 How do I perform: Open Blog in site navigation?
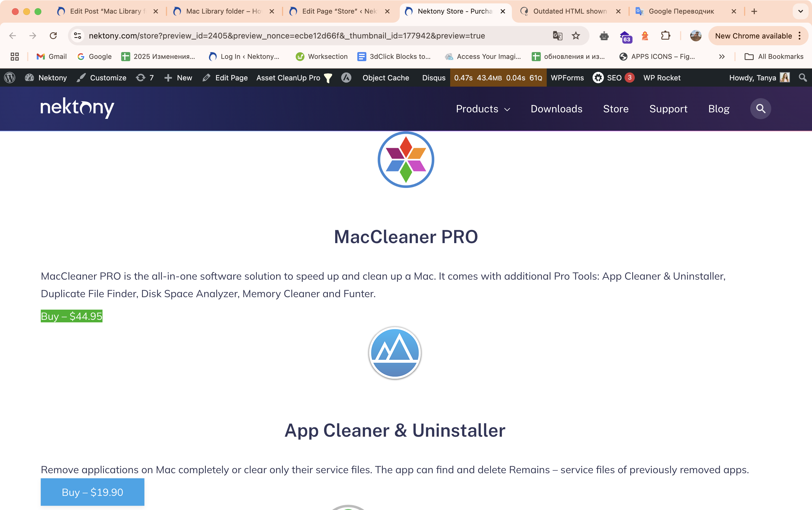719,109
